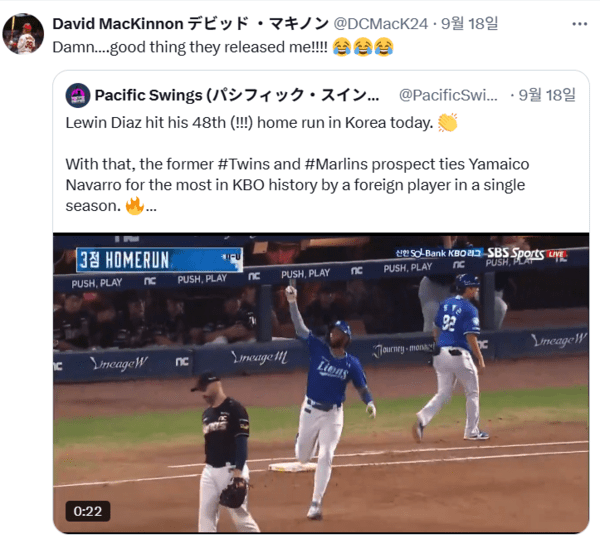The width and height of the screenshot is (600, 544).
Task: Visit the @DCMacK24 handle
Action: 380,24
